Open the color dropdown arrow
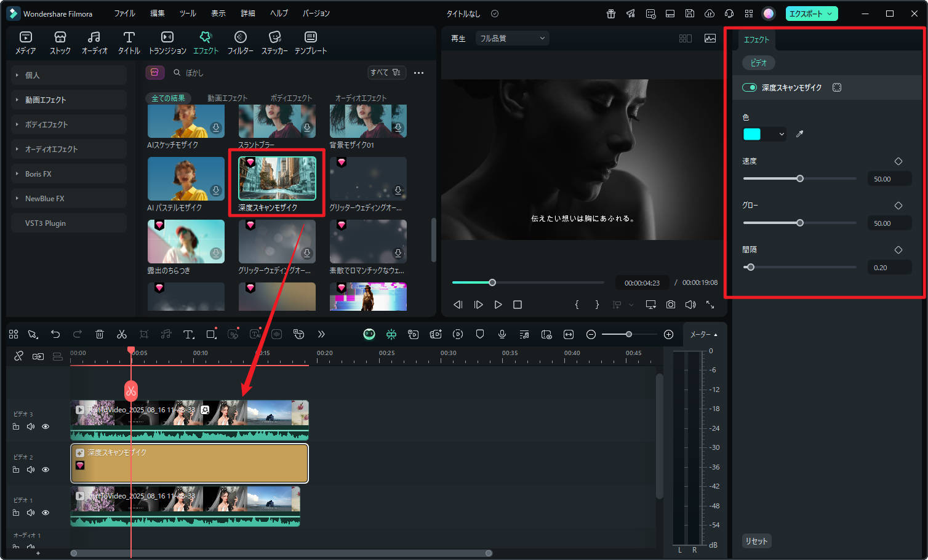The image size is (928, 560). 782,134
